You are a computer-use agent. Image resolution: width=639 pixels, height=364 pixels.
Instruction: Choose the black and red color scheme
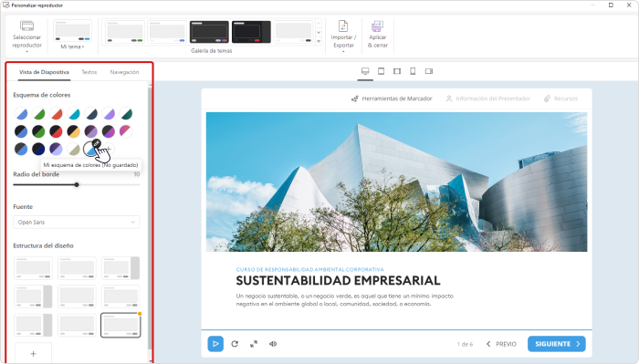56,131
